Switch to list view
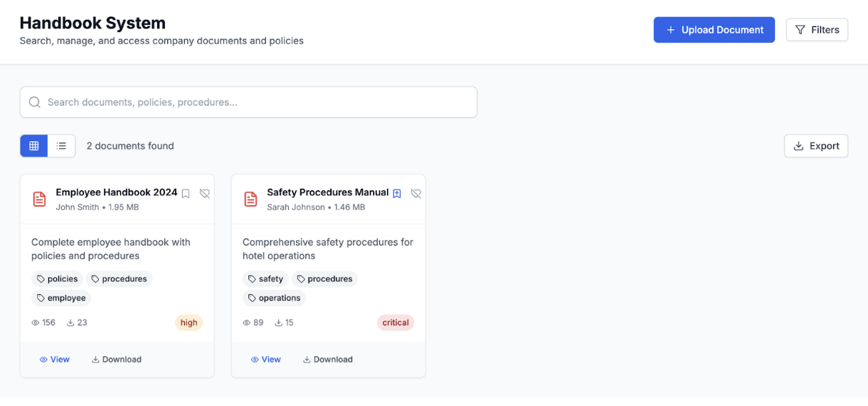Viewport: 868px width, 406px height. 62,146
